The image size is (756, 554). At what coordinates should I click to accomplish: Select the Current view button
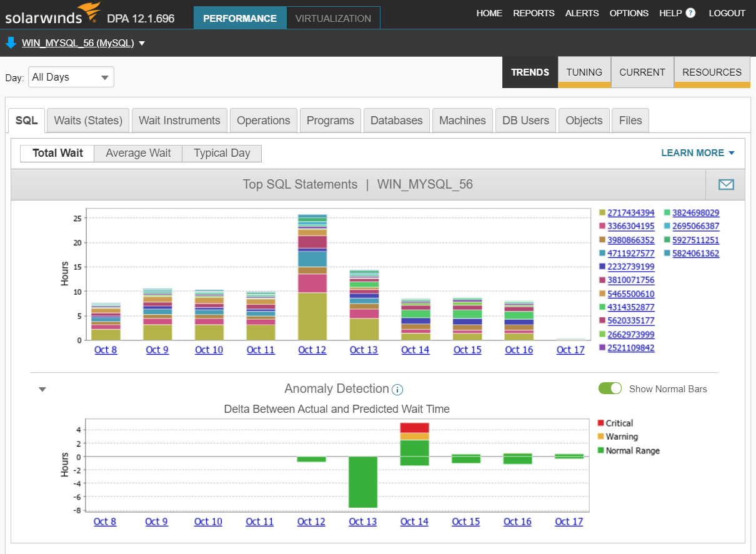[642, 72]
